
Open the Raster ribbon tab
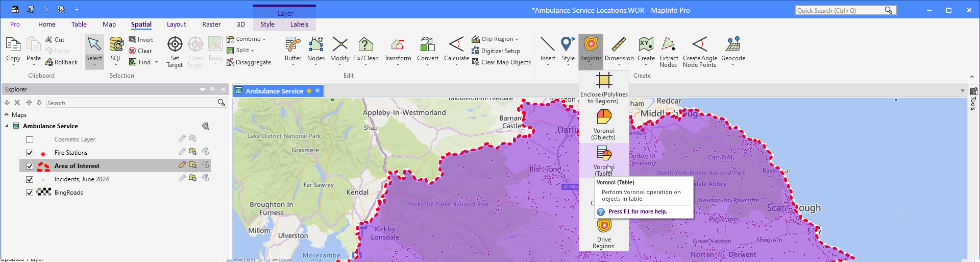pyautogui.click(x=211, y=25)
